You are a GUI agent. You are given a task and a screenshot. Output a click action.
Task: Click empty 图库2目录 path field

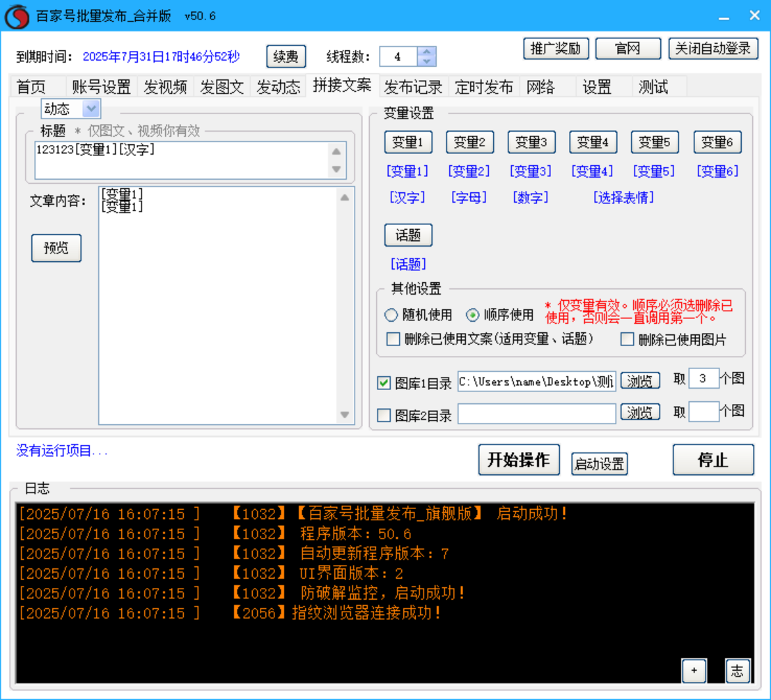point(536,414)
